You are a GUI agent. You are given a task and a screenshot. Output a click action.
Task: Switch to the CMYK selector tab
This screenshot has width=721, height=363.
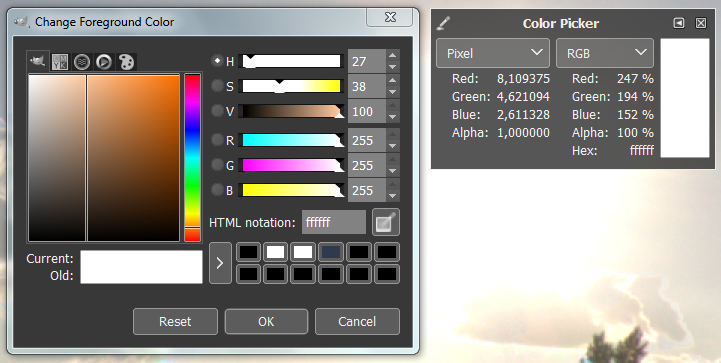coord(60,62)
